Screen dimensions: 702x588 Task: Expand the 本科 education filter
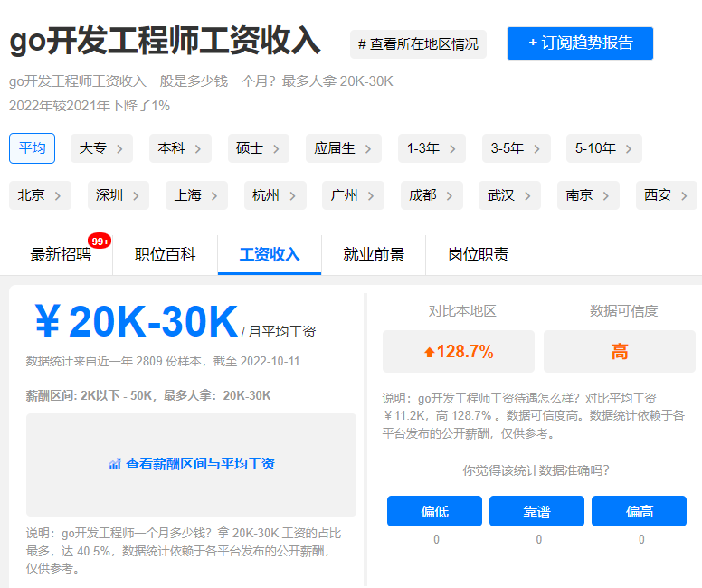coord(180,148)
